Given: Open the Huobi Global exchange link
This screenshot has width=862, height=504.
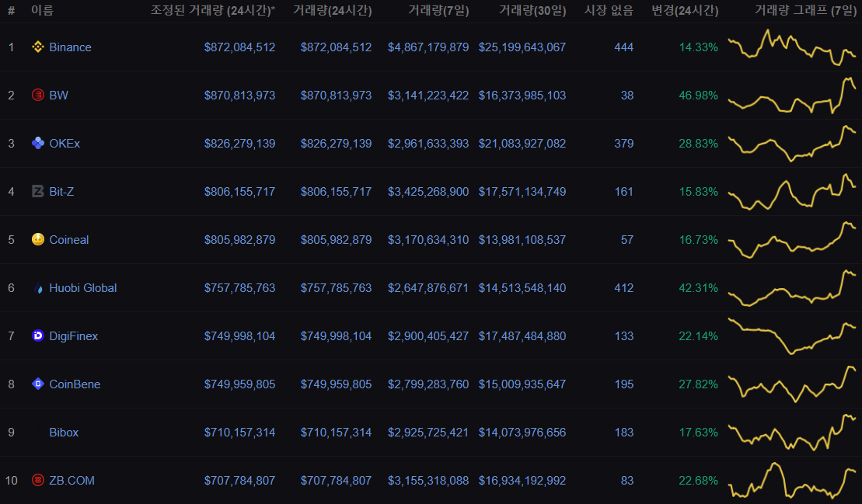Looking at the screenshot, I should pyautogui.click(x=83, y=288).
